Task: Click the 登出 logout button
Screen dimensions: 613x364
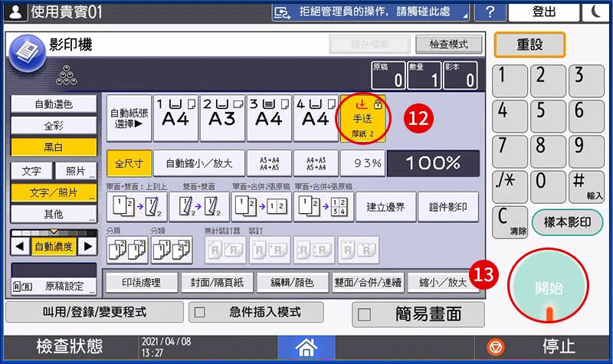Action: pos(543,12)
